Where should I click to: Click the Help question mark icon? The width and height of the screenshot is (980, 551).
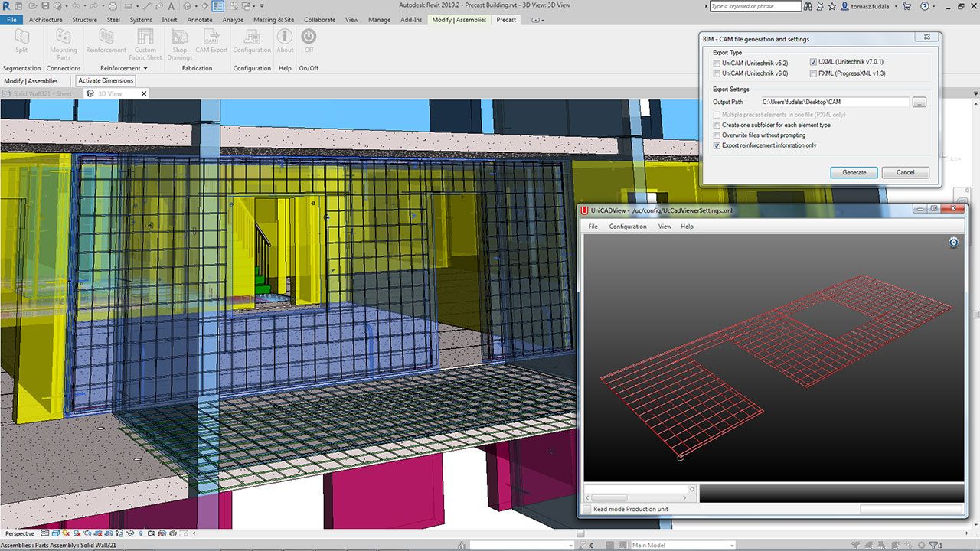(x=925, y=6)
